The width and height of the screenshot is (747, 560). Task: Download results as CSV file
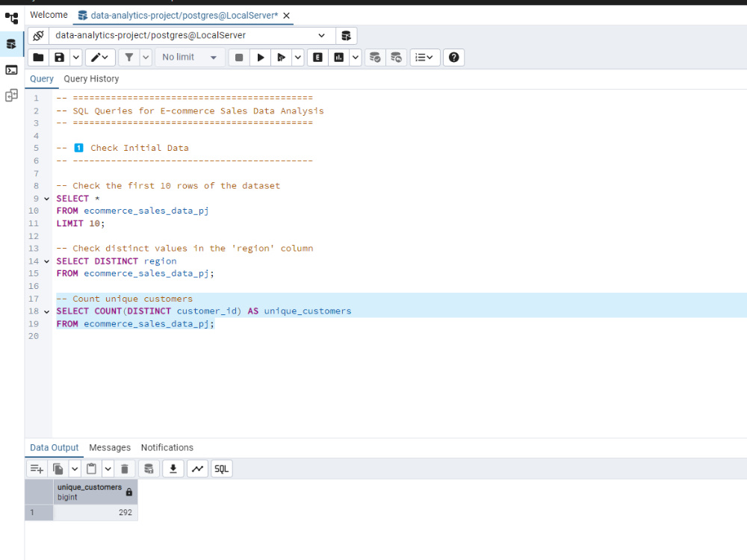coord(173,469)
